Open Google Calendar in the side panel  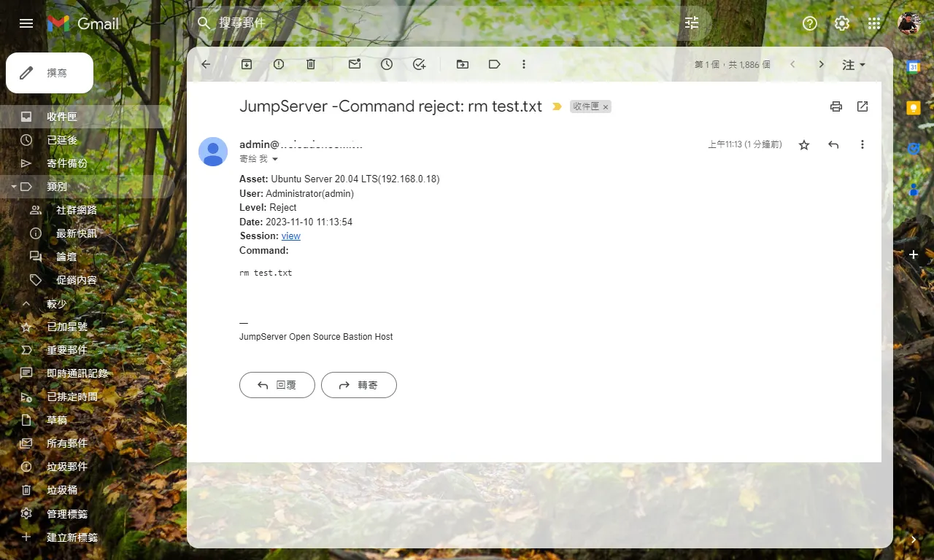point(914,67)
